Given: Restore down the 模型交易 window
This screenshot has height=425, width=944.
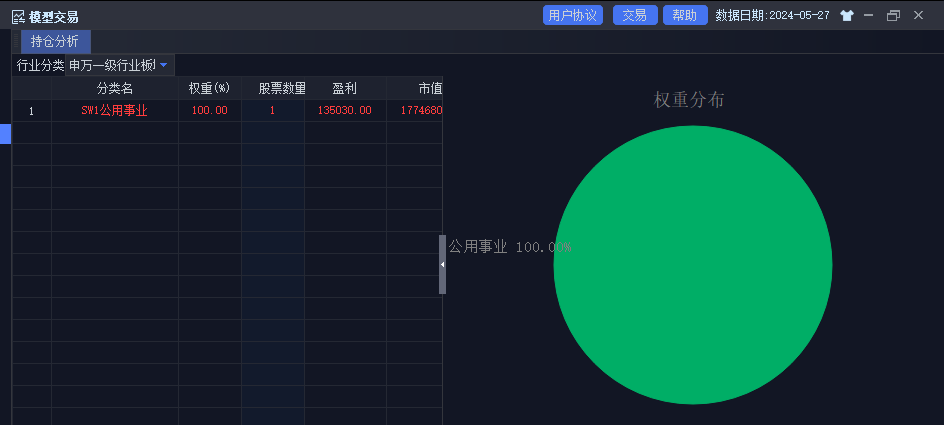Looking at the screenshot, I should [893, 16].
